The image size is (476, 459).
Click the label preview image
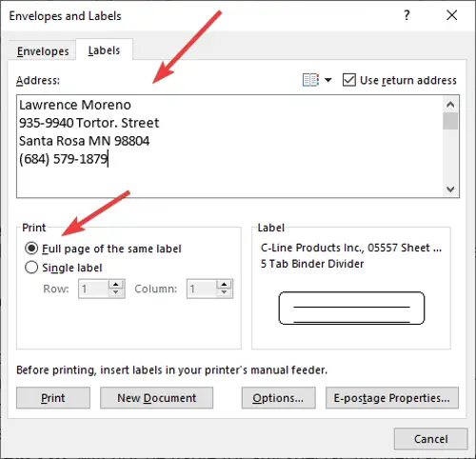tap(351, 308)
